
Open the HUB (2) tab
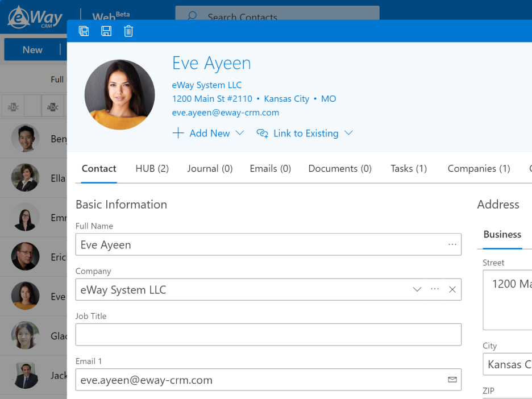pos(152,169)
